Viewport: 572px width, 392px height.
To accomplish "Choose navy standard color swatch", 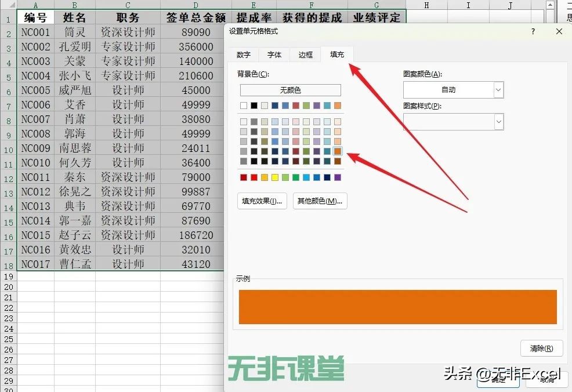I will click(x=327, y=177).
